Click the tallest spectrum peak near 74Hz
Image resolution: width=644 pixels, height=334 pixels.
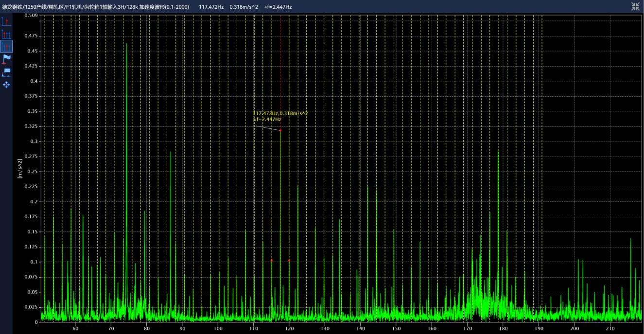(x=126, y=45)
